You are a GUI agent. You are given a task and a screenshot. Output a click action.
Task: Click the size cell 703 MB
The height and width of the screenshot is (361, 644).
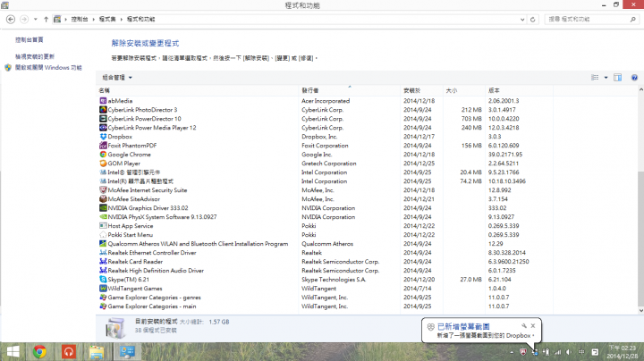[471, 119]
